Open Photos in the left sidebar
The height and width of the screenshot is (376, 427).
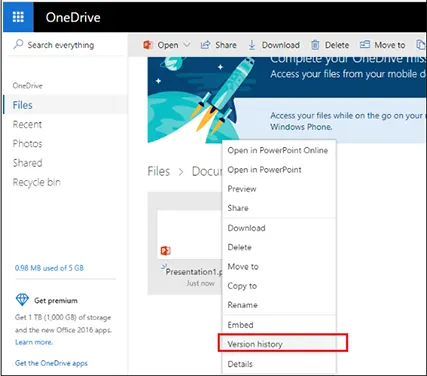[x=27, y=144]
